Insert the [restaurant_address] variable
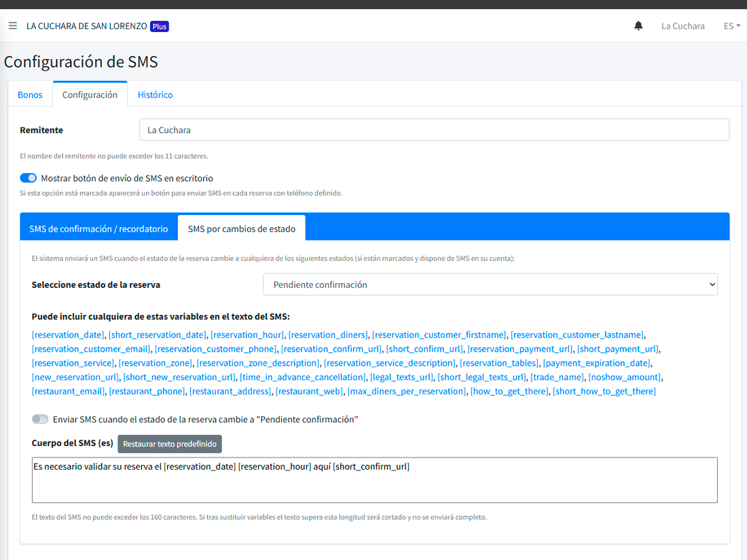747x560 pixels. click(x=231, y=392)
